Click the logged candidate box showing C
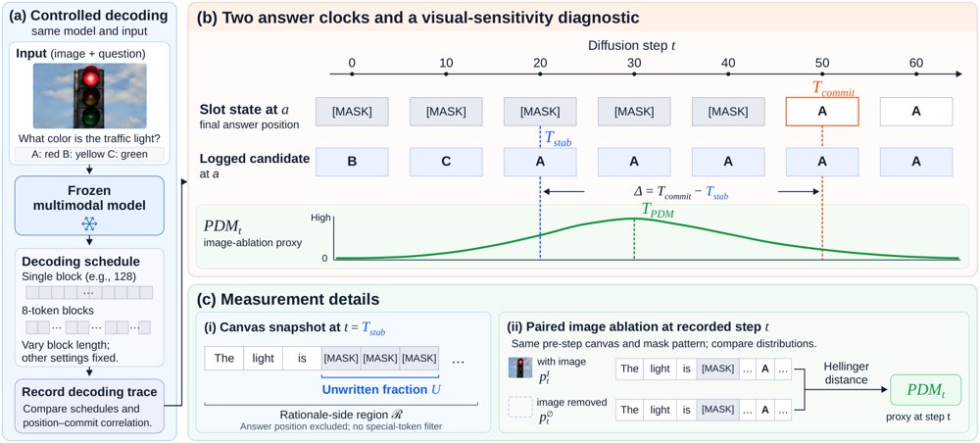 (x=446, y=162)
